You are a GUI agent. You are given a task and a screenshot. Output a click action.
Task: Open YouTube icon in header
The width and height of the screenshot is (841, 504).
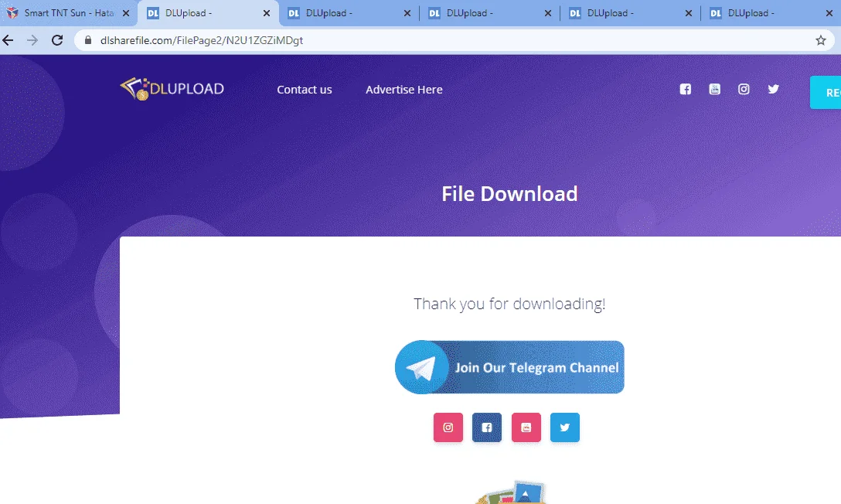click(714, 89)
